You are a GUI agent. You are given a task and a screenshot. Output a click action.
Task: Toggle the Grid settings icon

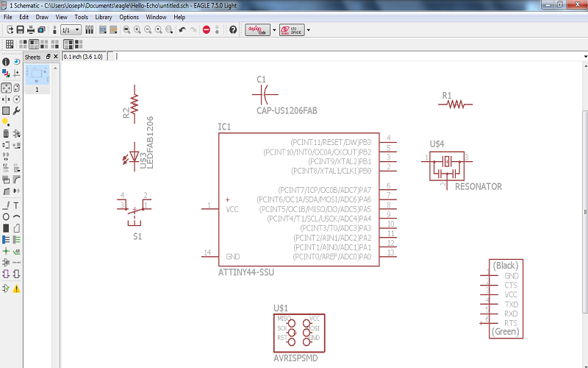pyautogui.click(x=10, y=44)
